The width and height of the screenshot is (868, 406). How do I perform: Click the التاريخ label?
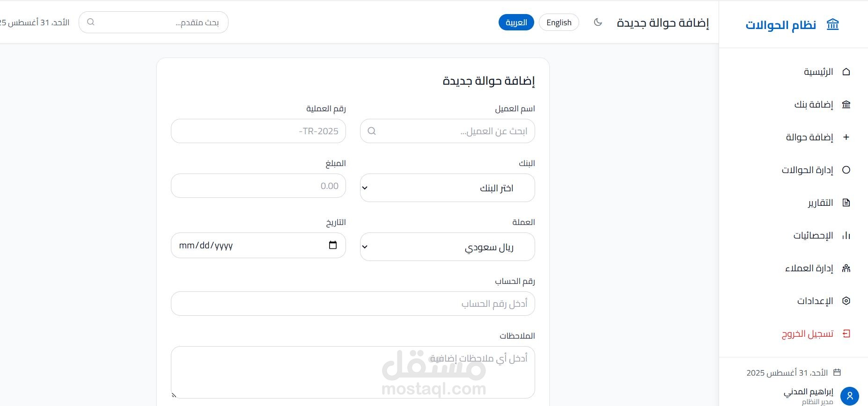[336, 222]
